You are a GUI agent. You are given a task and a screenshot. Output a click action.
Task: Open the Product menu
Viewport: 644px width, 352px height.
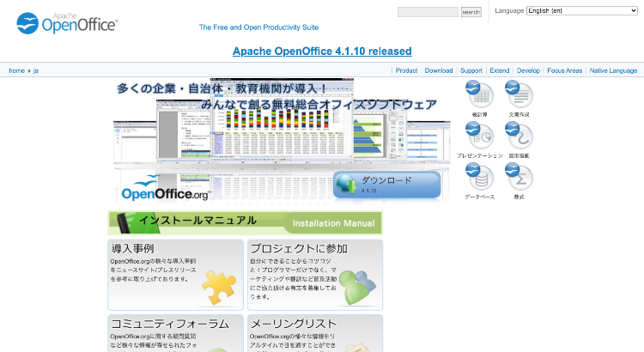click(406, 70)
